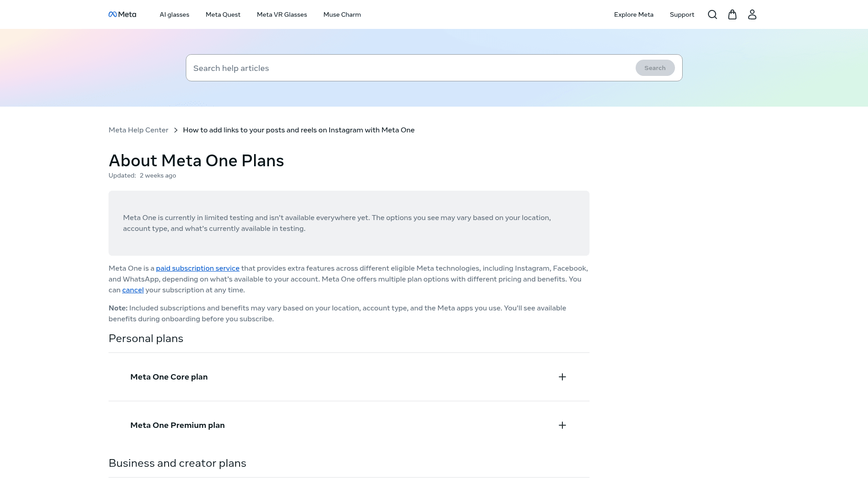
Task: Open Explore Meta menu
Action: click(634, 14)
